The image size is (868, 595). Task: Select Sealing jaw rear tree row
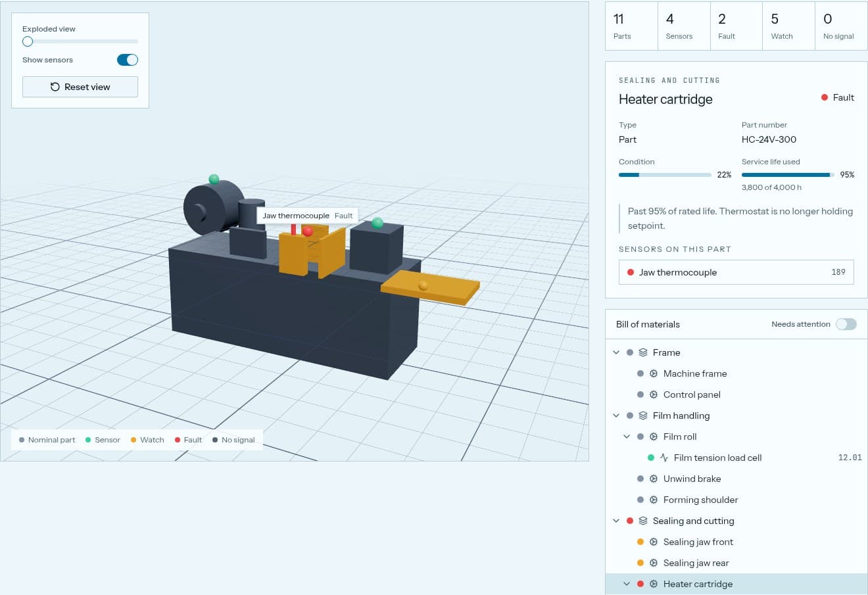coord(736,563)
